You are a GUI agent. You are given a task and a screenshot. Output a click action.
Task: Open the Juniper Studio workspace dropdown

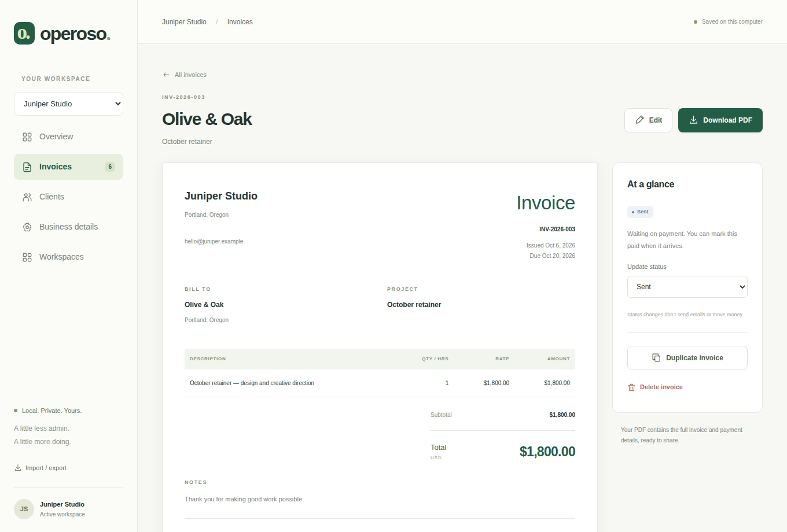[68, 104]
